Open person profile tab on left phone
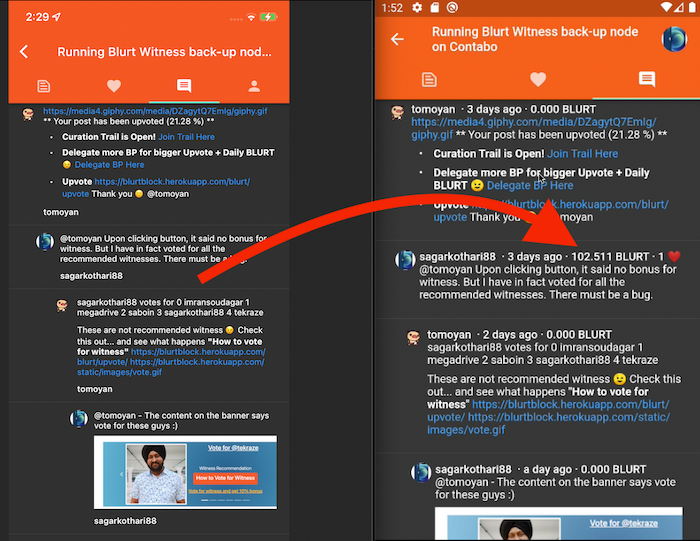 [x=254, y=86]
